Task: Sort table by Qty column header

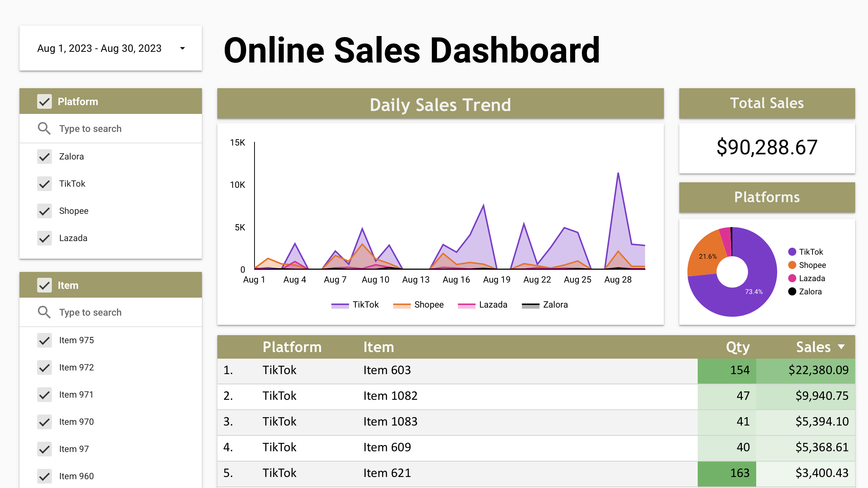Action: (737, 347)
